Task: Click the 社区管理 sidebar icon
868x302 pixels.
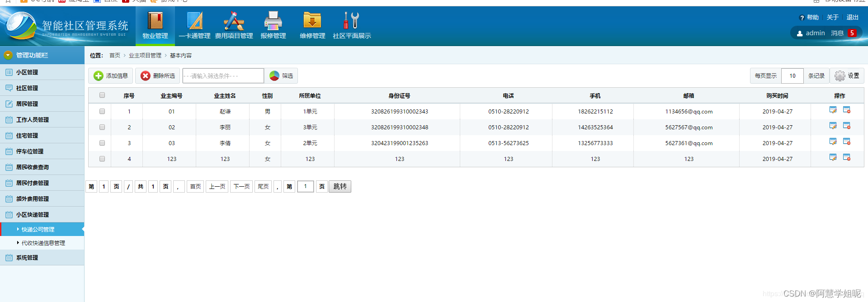Action: (x=9, y=88)
